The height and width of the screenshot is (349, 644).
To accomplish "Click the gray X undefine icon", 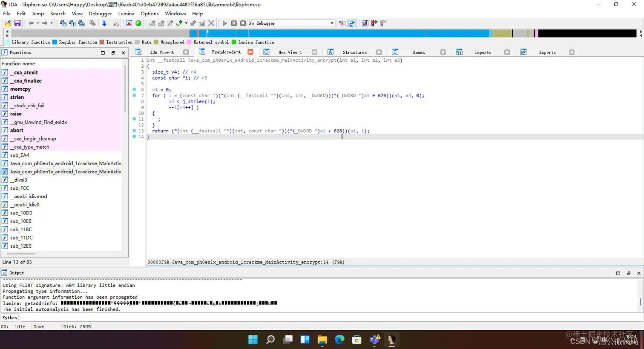I will tap(211, 23).
